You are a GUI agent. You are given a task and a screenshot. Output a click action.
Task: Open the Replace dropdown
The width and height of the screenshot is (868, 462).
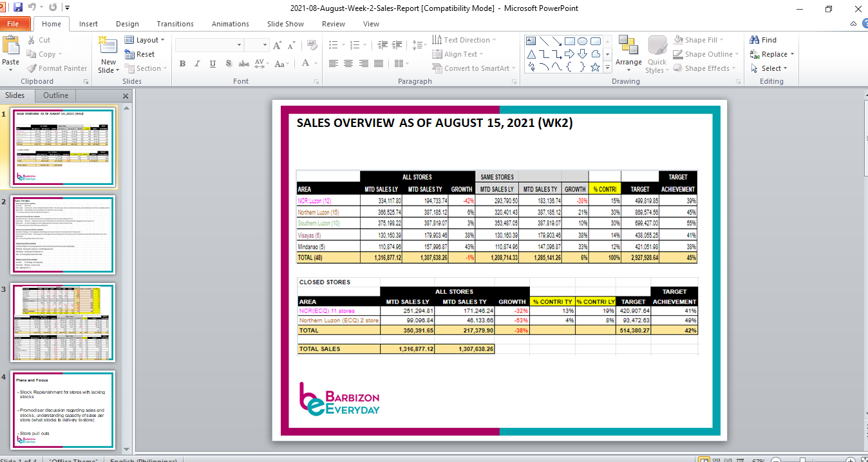click(773, 54)
